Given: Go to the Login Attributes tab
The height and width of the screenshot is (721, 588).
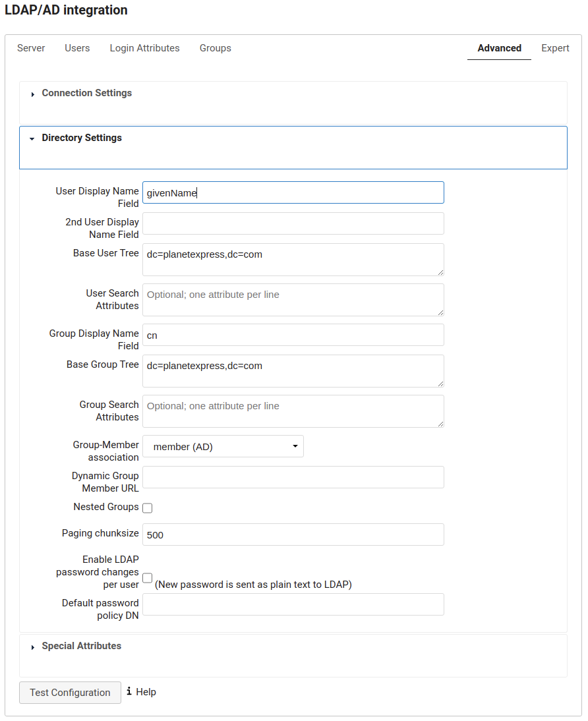Looking at the screenshot, I should (x=144, y=48).
